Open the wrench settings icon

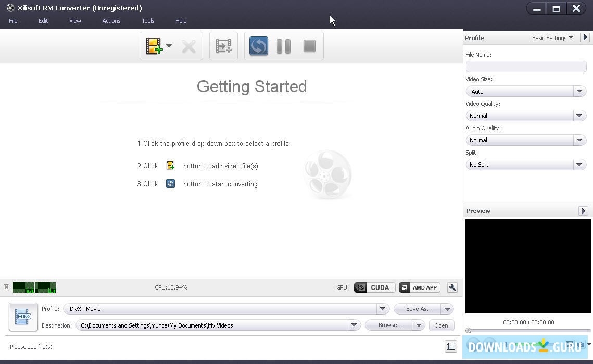pyautogui.click(x=452, y=287)
